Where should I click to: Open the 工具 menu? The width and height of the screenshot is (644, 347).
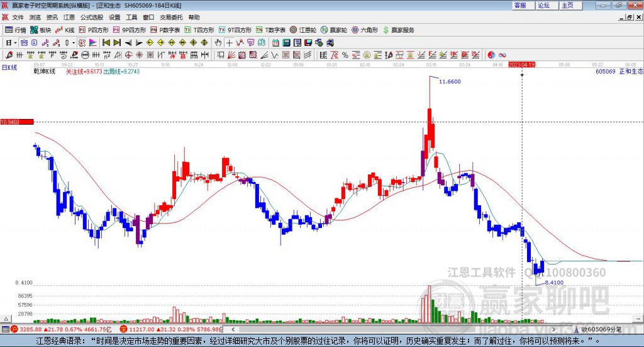(x=131, y=17)
